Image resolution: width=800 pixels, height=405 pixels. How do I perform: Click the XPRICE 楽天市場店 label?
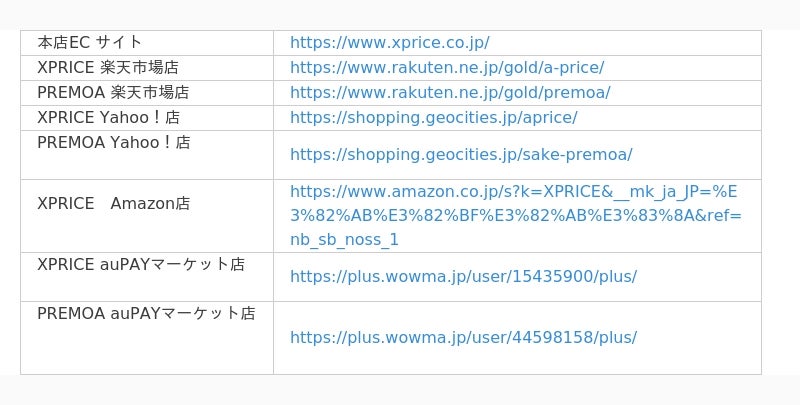coord(108,67)
